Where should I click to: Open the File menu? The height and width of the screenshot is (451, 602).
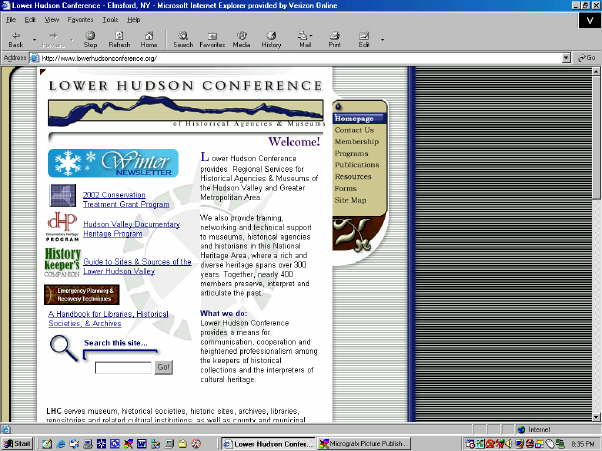11,20
